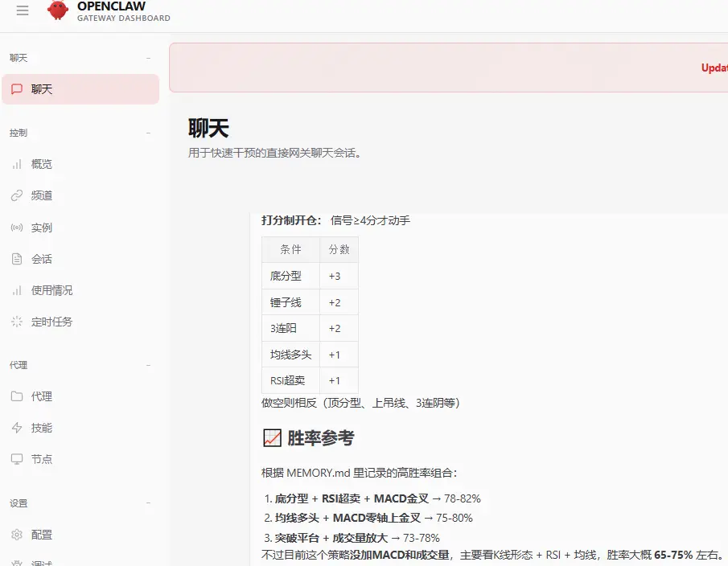Select the 技能 skills icon
The width and height of the screenshot is (728, 566).
(15, 428)
